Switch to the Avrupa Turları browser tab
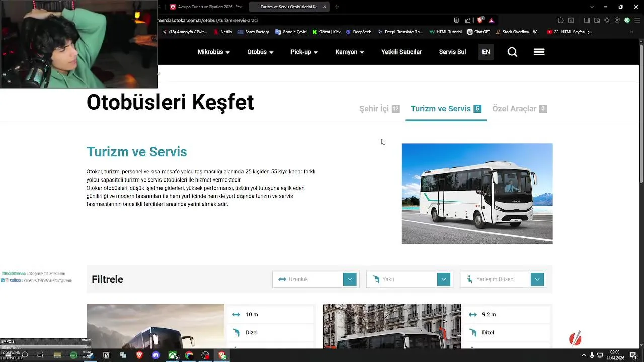The width and height of the screenshot is (644, 362). (206, 7)
